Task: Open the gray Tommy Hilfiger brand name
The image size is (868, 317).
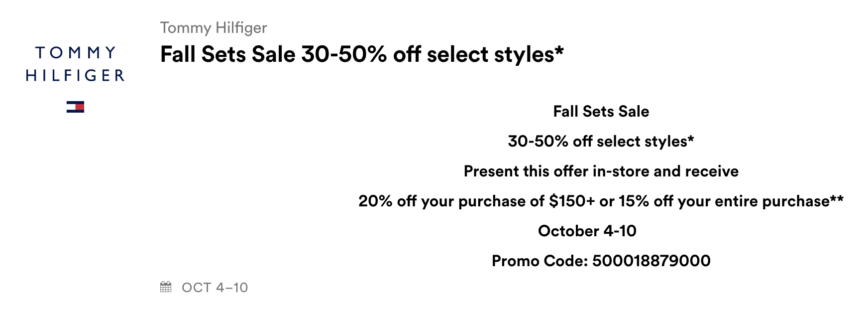Action: point(213,28)
